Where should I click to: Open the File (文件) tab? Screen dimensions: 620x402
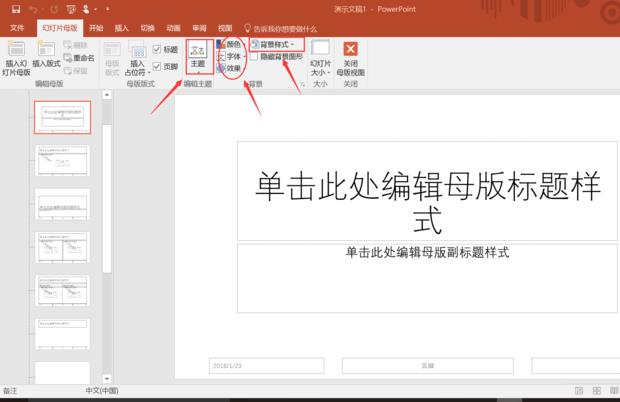(17, 29)
